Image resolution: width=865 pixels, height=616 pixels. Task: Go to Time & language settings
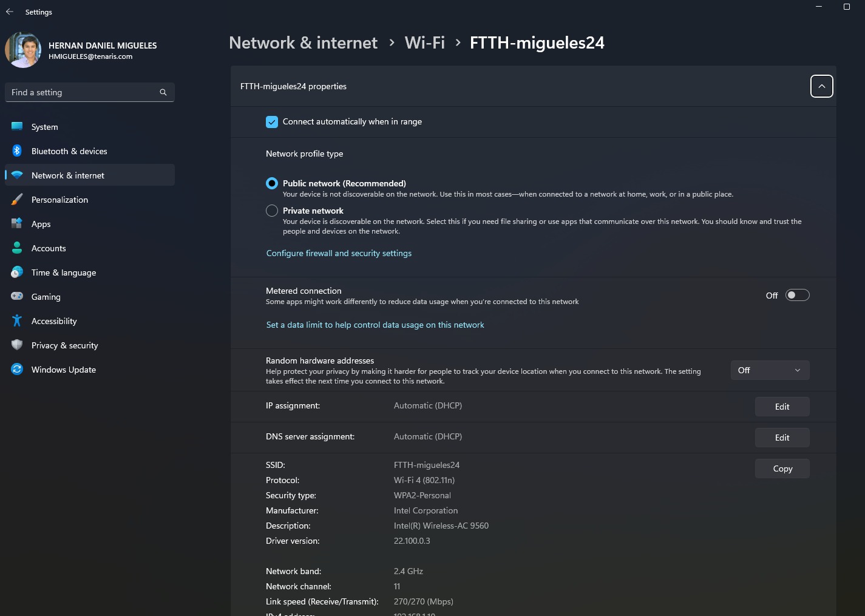[64, 272]
